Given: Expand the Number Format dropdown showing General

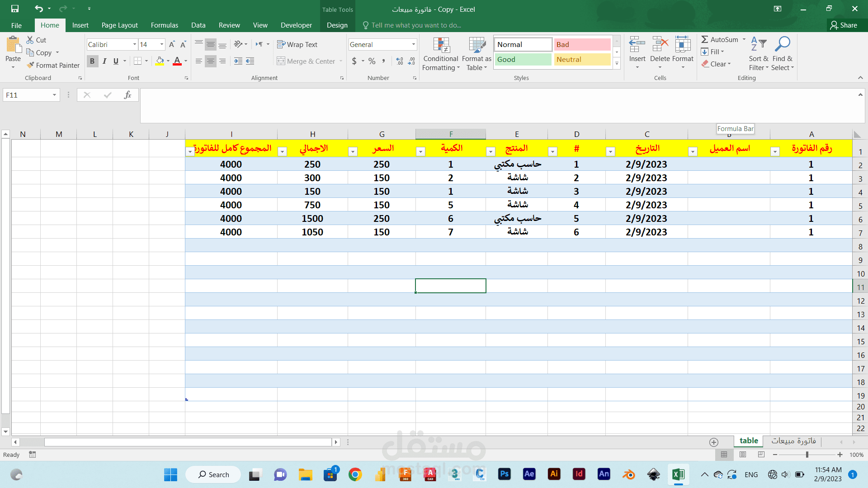Looking at the screenshot, I should coord(413,44).
